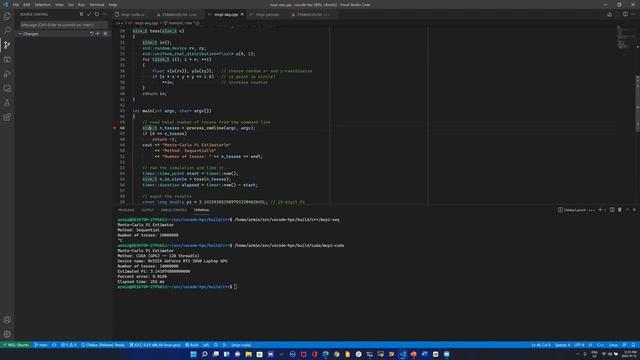Maximize the bottom panel size
Viewport: 640px width, 360px height.
pyautogui.click(x=627, y=210)
